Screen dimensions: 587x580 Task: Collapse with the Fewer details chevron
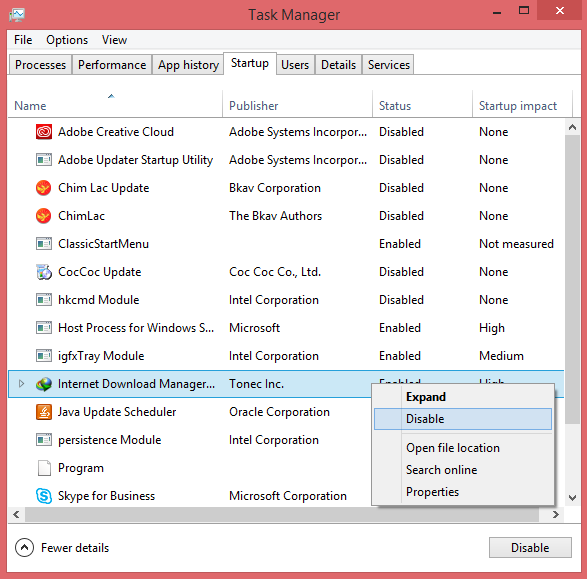pyautogui.click(x=24, y=548)
